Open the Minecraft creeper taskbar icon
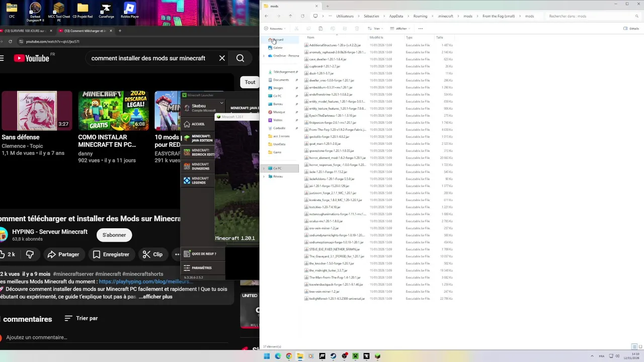The image size is (644, 362). coord(355,356)
